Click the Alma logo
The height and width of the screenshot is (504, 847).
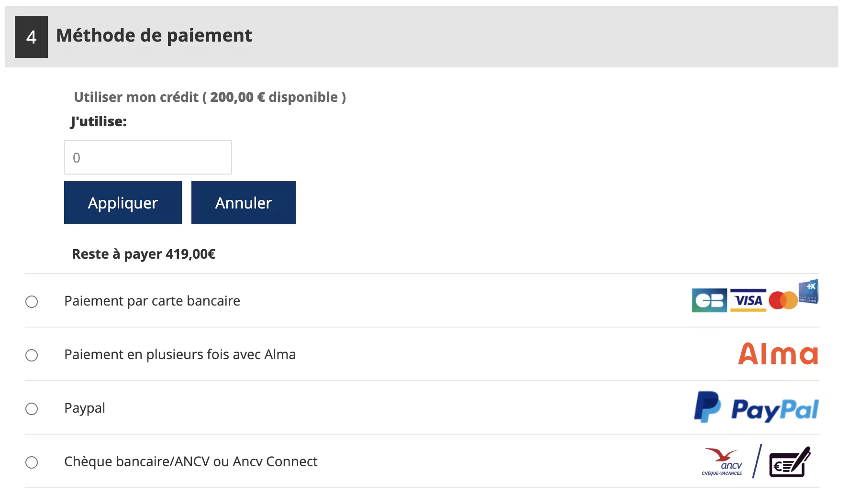778,354
